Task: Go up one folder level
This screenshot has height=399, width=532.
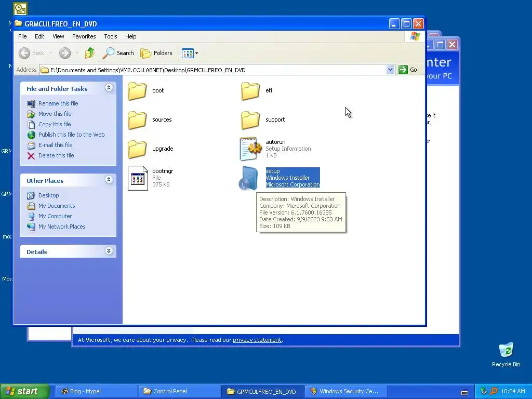Action: pos(90,53)
